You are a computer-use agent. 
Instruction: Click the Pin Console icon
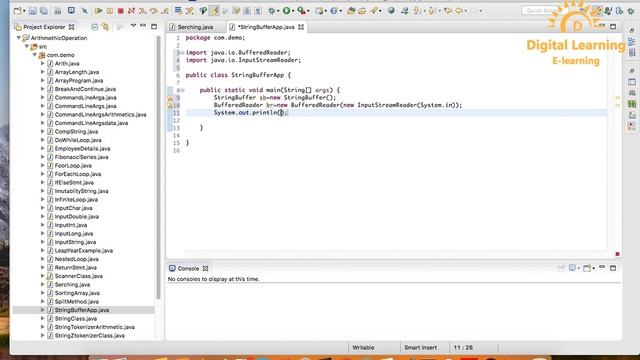(x=561, y=268)
